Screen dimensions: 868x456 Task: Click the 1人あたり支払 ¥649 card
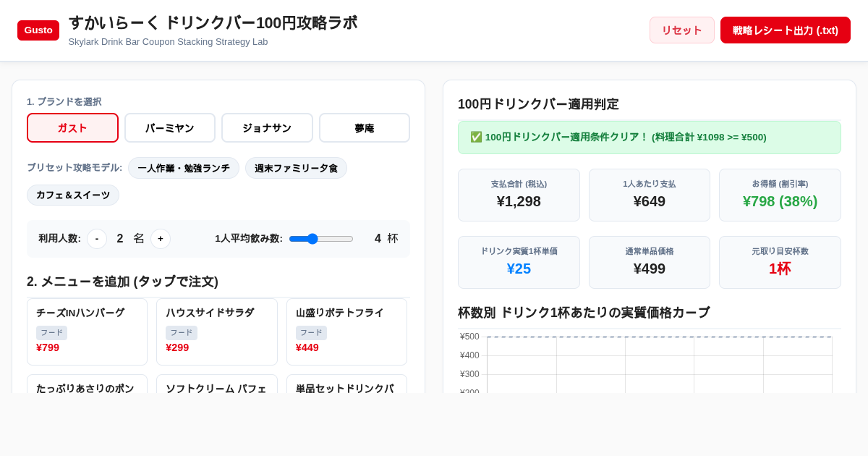tap(650, 195)
